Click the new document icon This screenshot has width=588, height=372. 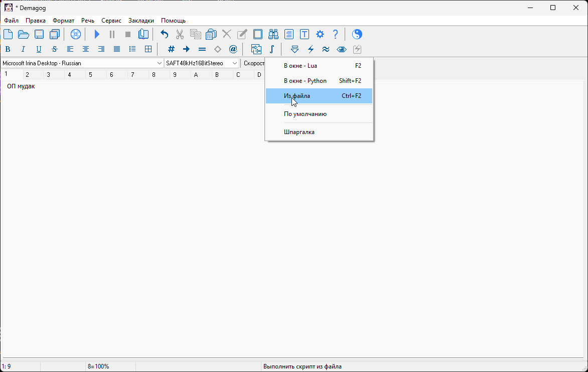[x=8, y=34]
